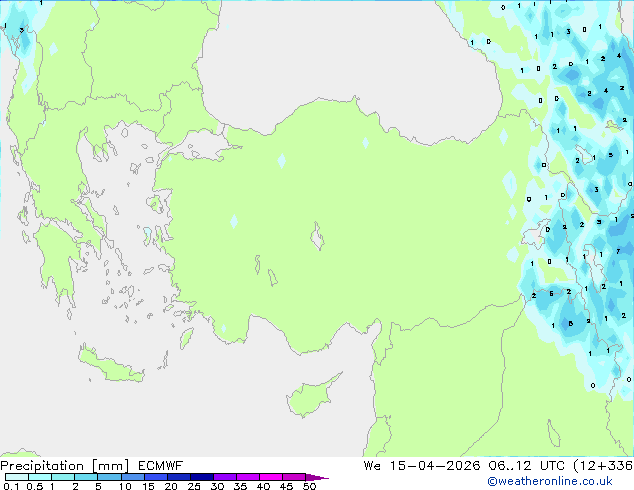
Task: Click the legend value label '0.1'
Action: pos(11,486)
